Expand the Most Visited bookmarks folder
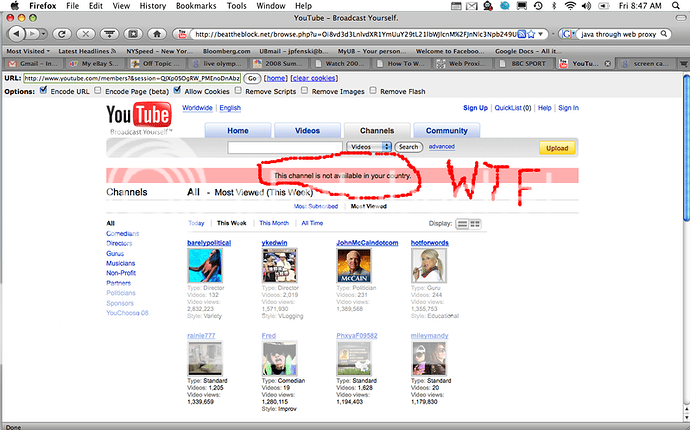The width and height of the screenshot is (690, 430). pos(28,51)
